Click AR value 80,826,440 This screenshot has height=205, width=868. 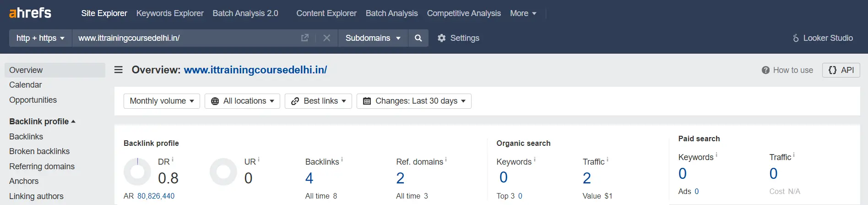pos(156,196)
